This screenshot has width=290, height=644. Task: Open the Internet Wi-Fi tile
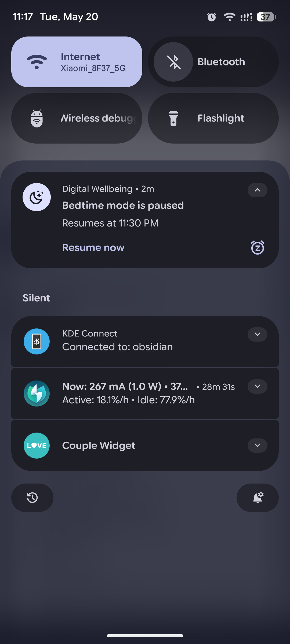[x=77, y=62]
